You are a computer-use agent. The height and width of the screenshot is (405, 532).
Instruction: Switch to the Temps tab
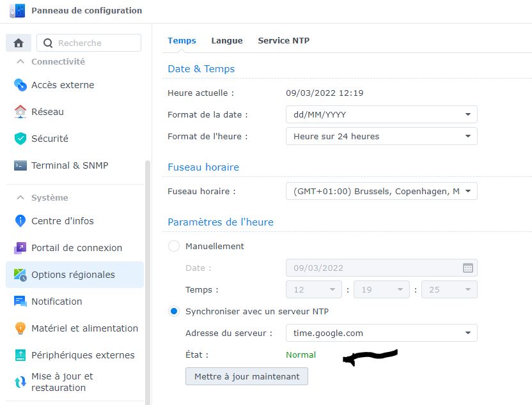click(182, 41)
